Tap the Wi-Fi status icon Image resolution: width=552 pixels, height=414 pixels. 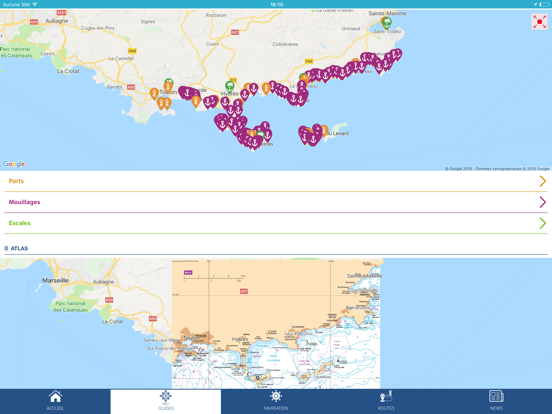point(34,4)
